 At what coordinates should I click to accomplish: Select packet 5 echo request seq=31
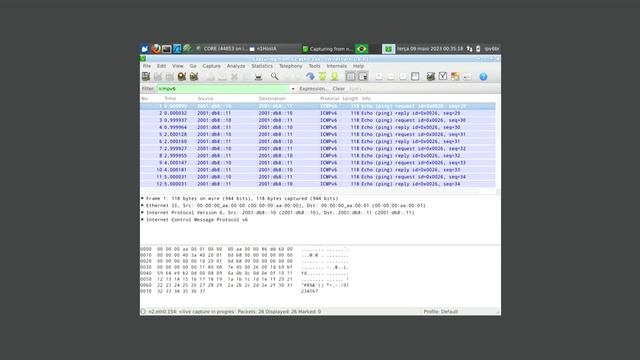pos(318,134)
